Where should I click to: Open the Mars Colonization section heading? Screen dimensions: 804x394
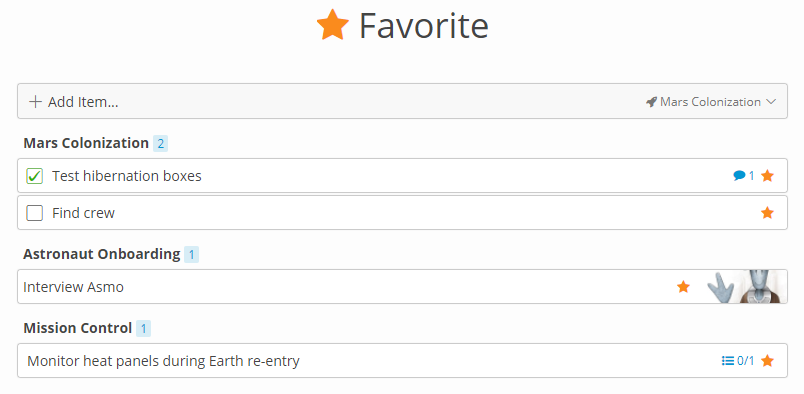point(86,143)
